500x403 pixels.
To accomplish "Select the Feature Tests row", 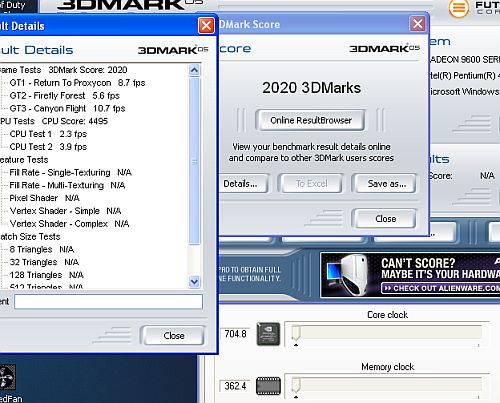I will click(x=24, y=160).
